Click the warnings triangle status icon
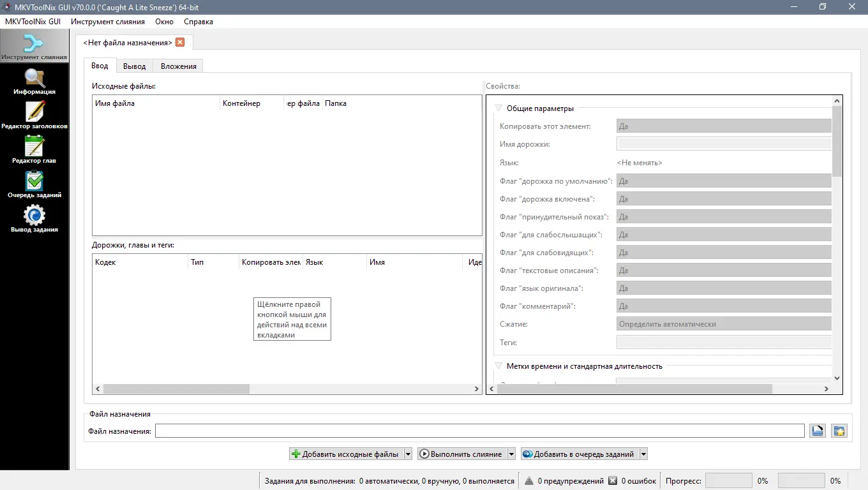The image size is (868, 490). pos(529,480)
